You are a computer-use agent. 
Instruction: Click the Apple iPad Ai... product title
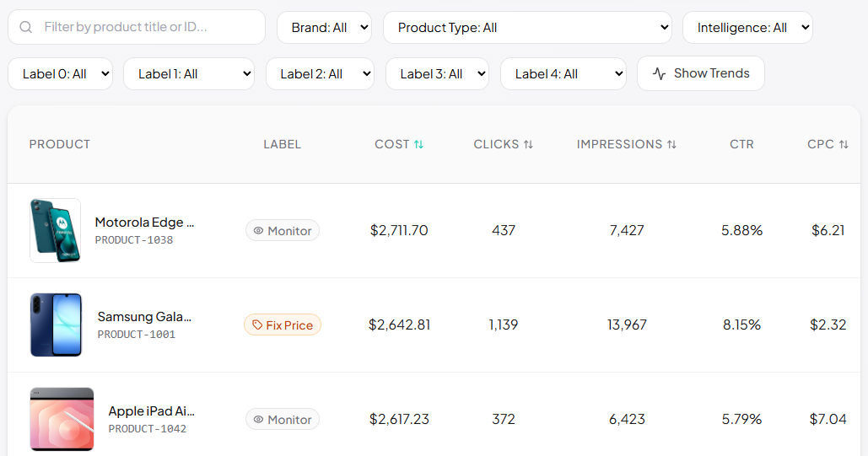(152, 411)
